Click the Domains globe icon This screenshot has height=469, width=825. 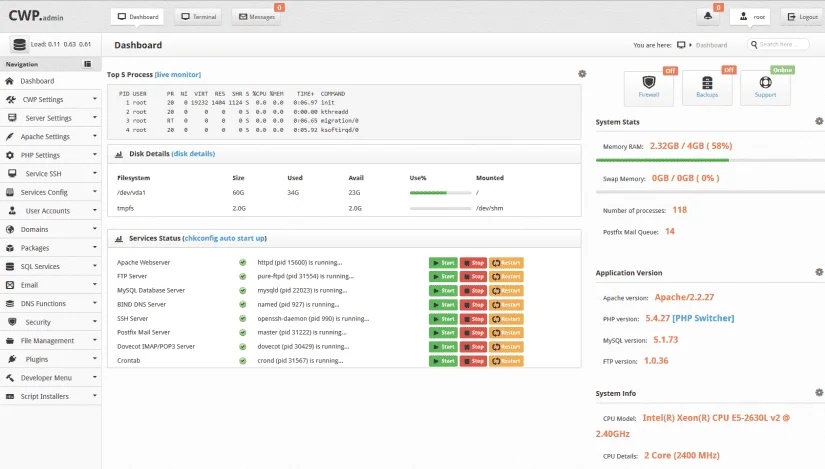click(x=9, y=229)
